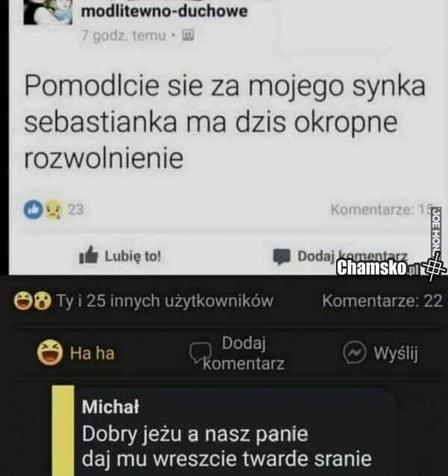This screenshot has height=476, width=448.
Task: Open Ty i 25 innych użytkowników list
Action: click(x=164, y=301)
